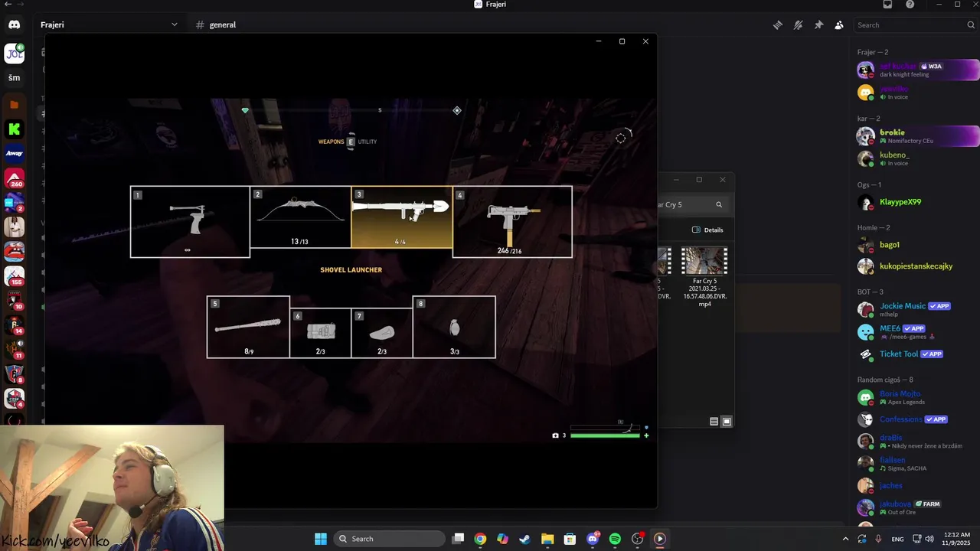980x551 pixels.
Task: Open the Away server icon
Action: coord(15,153)
